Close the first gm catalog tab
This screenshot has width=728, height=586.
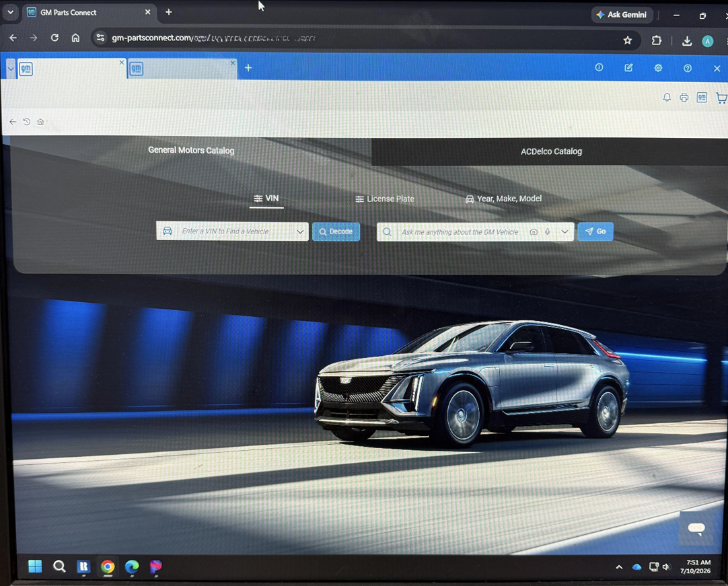tap(122, 62)
